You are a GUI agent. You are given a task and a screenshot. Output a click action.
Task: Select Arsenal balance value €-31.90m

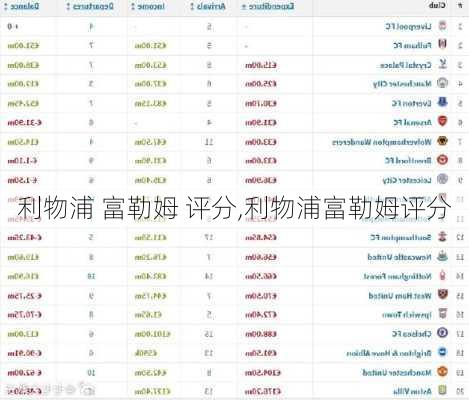(x=24, y=123)
